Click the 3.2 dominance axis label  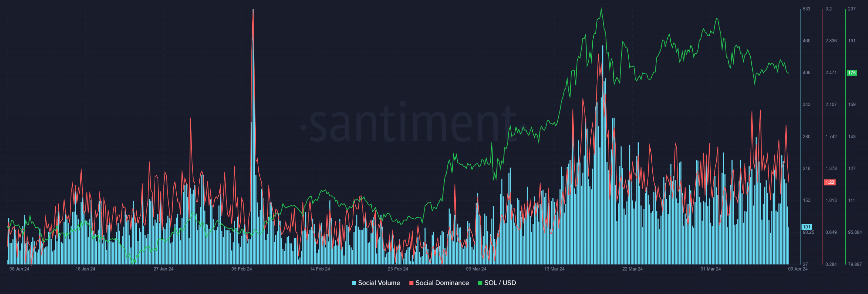coord(828,9)
